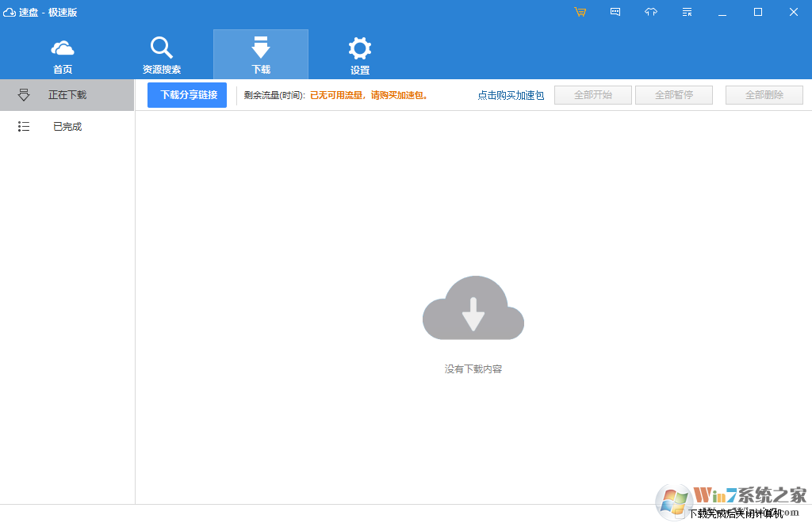812x523 pixels.
Task: Select the 下载 download tab
Action: click(x=261, y=55)
